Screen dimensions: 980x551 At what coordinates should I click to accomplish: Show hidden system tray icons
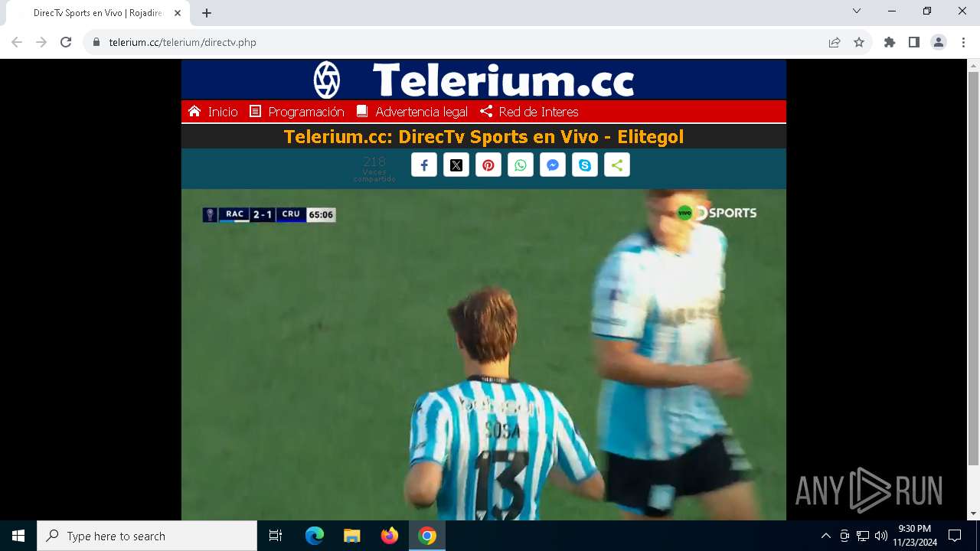click(825, 536)
